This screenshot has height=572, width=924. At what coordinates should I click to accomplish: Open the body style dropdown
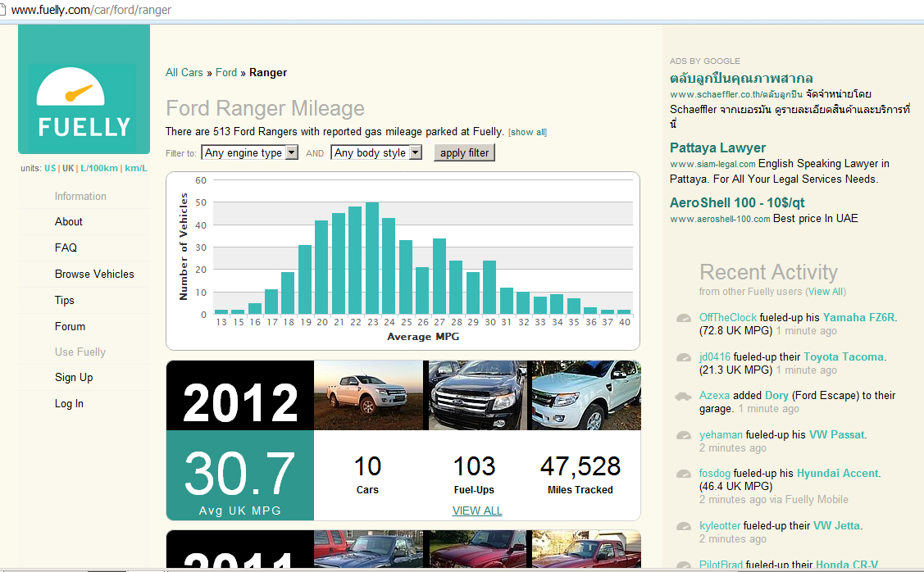point(376,153)
